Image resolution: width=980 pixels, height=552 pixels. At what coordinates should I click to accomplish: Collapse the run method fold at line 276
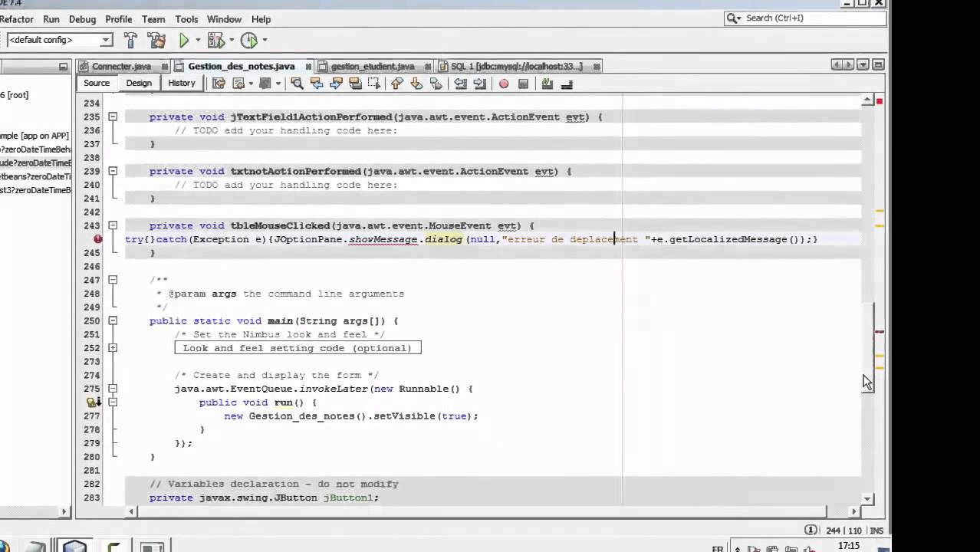(x=113, y=402)
